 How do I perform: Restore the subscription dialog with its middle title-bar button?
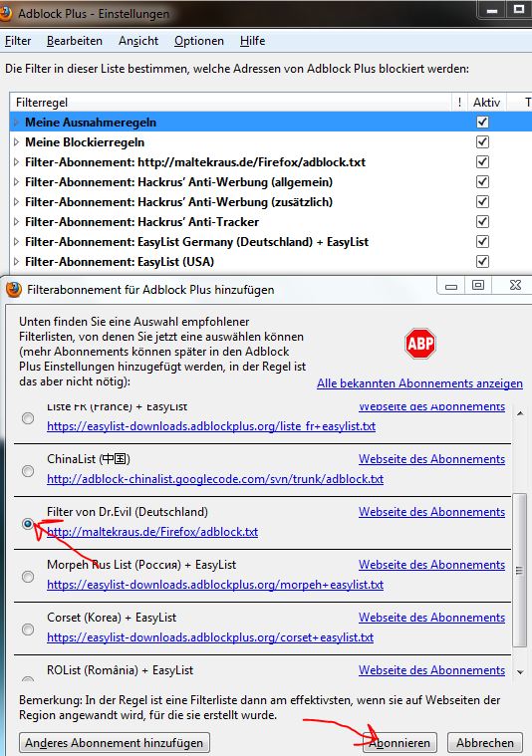[478, 285]
